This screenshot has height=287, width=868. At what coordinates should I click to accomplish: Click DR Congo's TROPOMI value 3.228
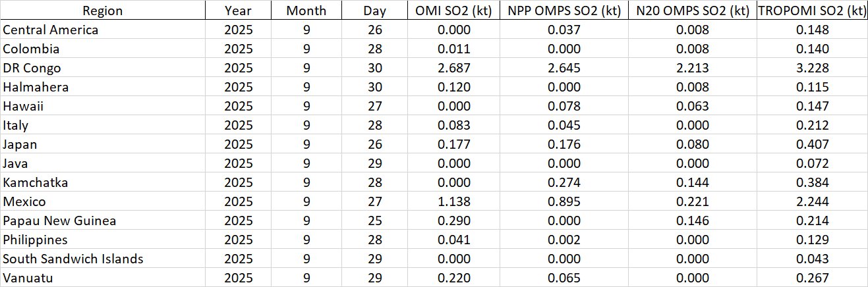811,68
